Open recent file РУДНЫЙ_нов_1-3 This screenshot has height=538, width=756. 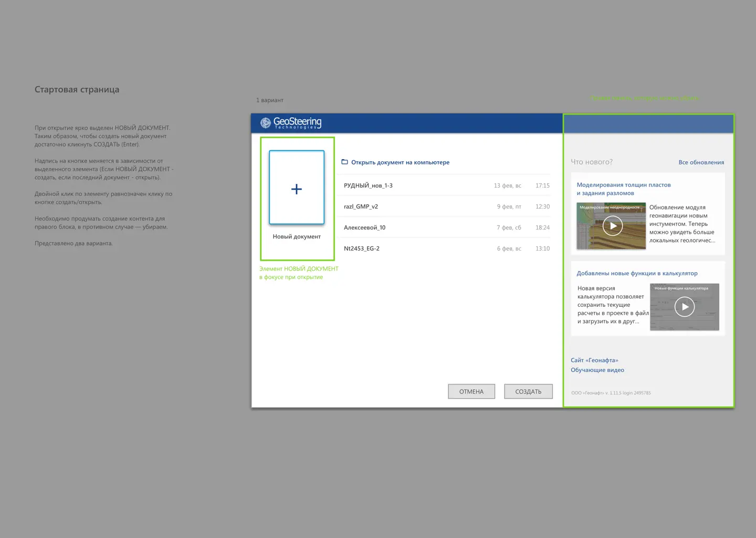click(445, 185)
